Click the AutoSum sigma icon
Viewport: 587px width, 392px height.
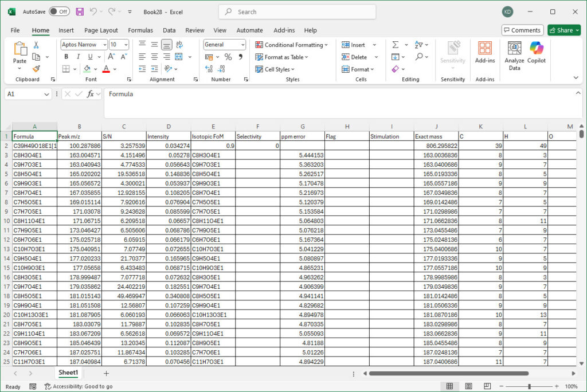coord(395,45)
